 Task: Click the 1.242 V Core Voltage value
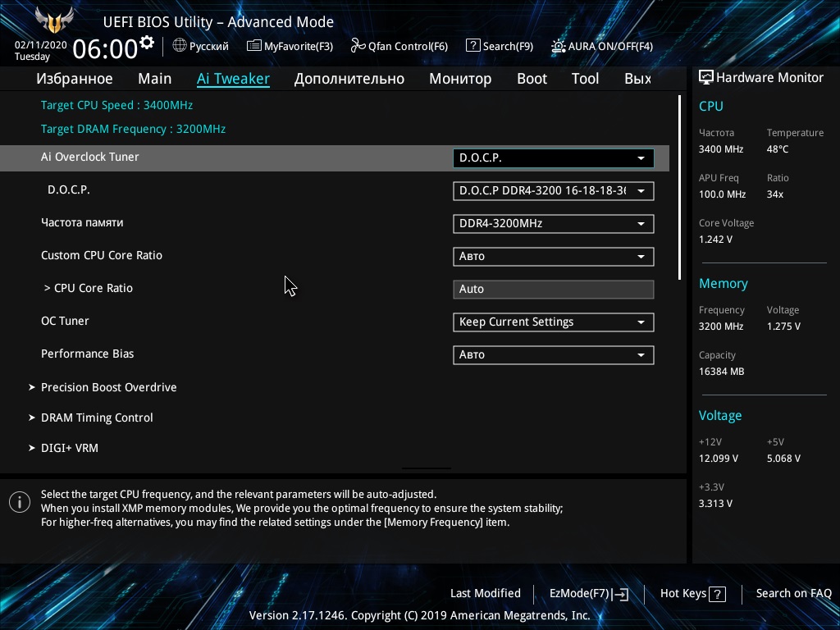tap(715, 240)
